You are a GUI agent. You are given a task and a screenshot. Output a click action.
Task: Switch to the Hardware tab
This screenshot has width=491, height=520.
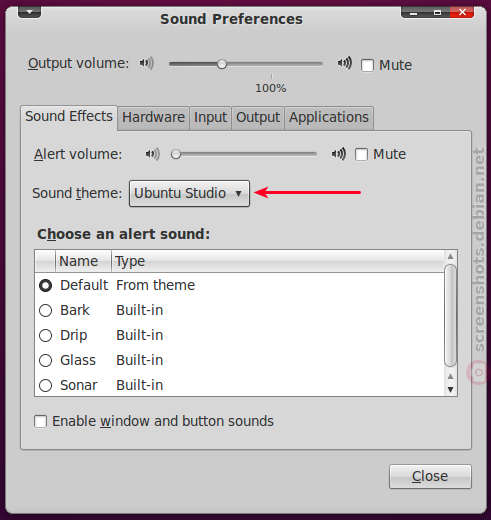click(x=153, y=118)
